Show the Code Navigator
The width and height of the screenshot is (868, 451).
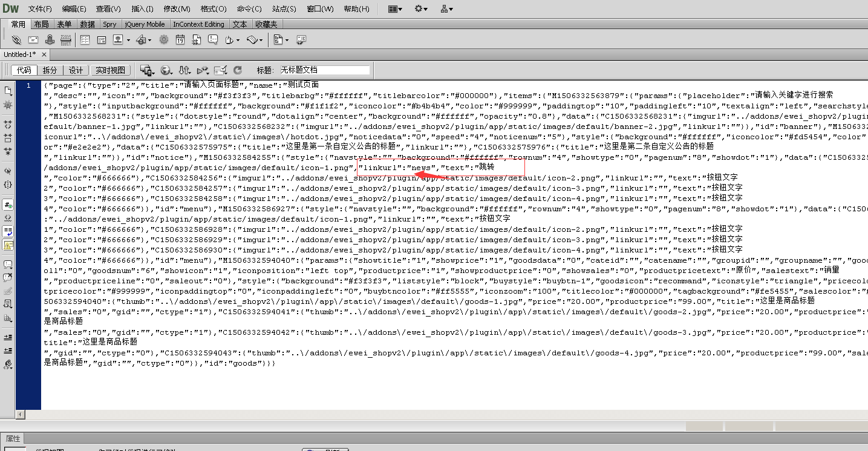(x=8, y=105)
